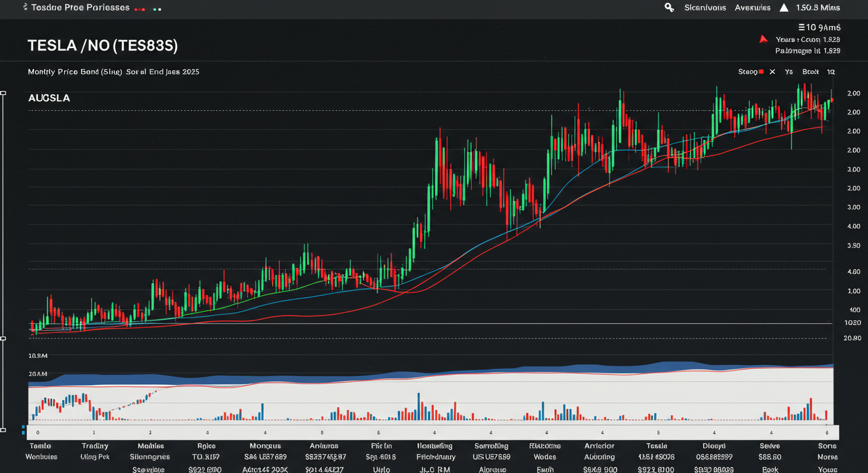Viewport: 868px width, 473px height.
Task: Select the Anlures column header
Action: [324, 446]
